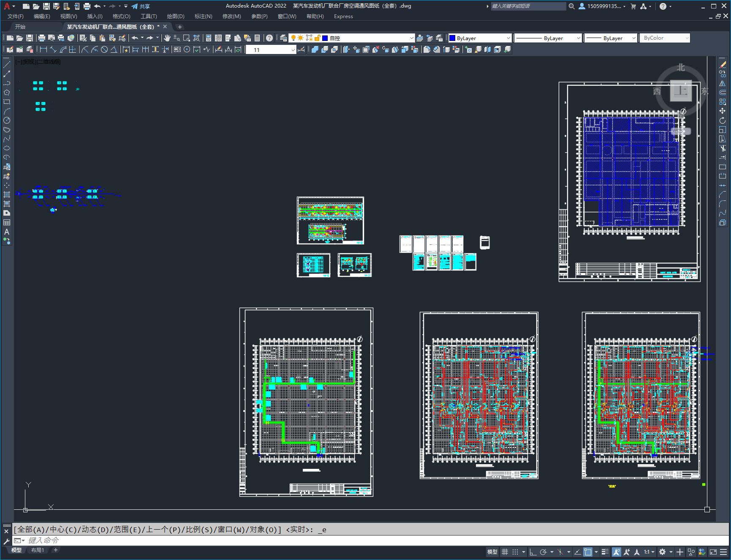
Task: Click the Pan hand tool
Action: point(167,38)
